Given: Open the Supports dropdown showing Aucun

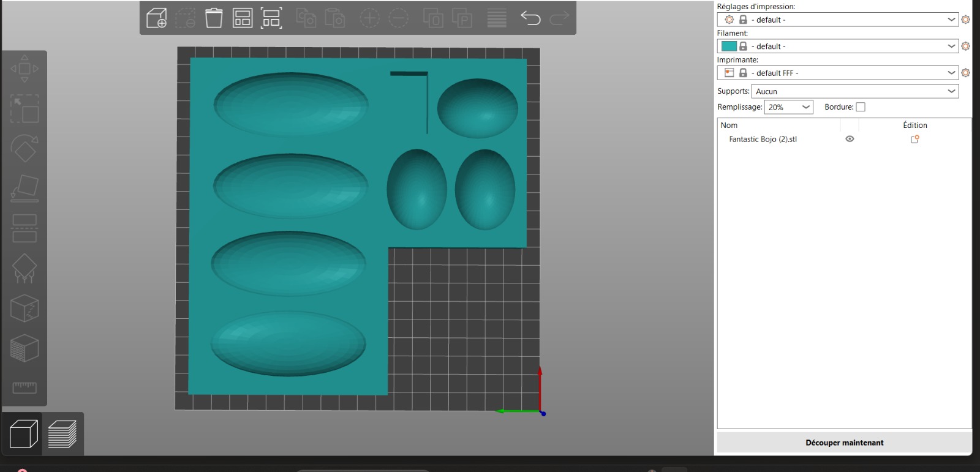Looking at the screenshot, I should point(854,91).
